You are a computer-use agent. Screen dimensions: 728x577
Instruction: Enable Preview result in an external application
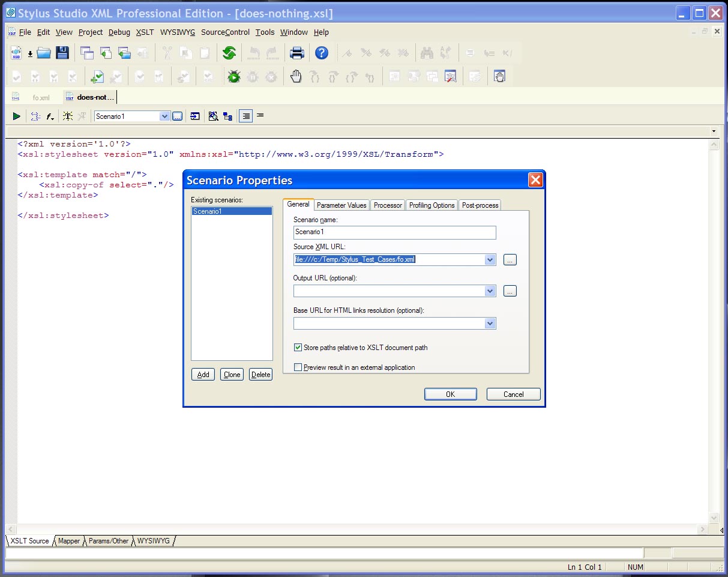point(298,367)
